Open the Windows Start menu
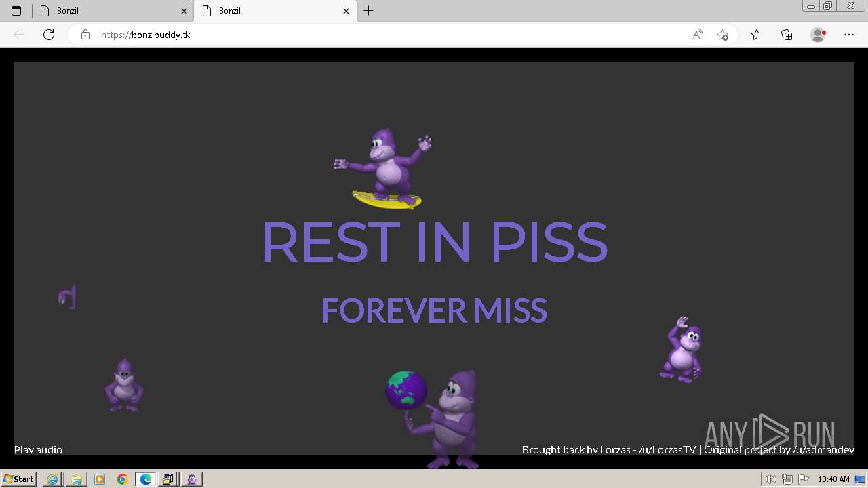 pyautogui.click(x=18, y=479)
